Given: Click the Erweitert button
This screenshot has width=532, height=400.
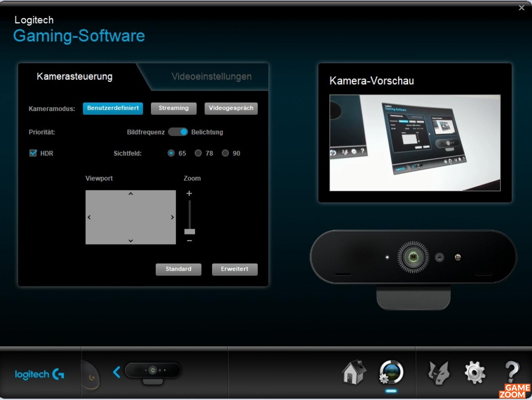Looking at the screenshot, I should coord(235,269).
